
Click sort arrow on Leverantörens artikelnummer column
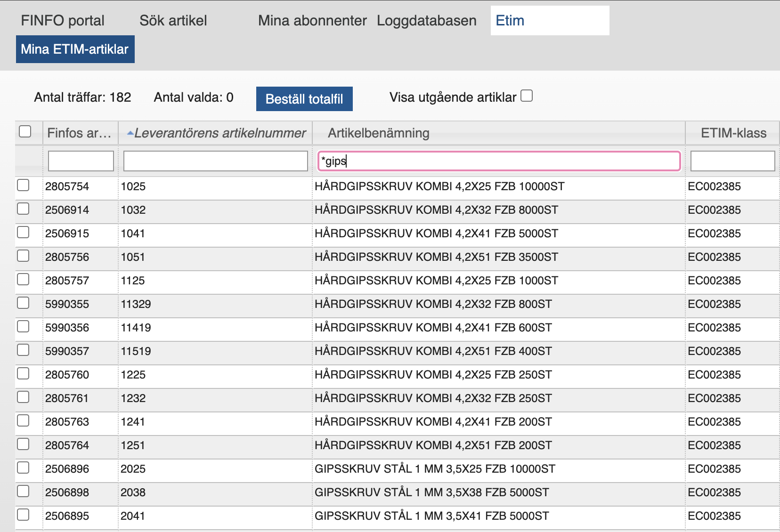pos(130,134)
